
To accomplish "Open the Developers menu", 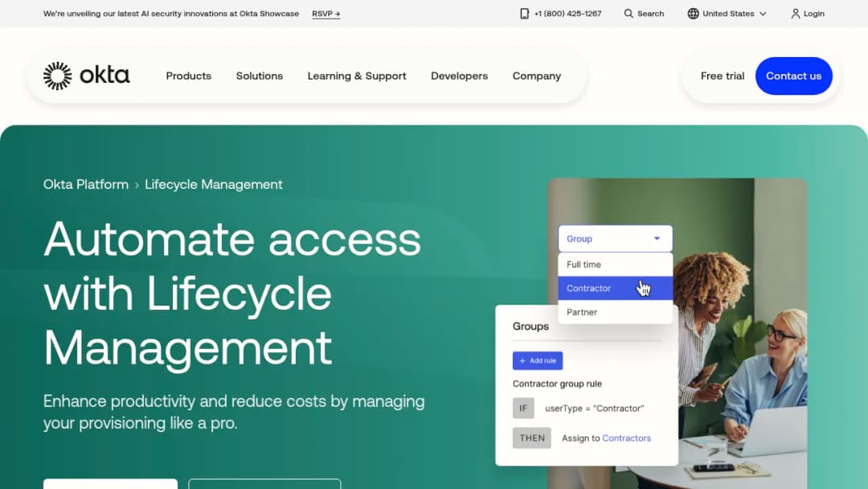I will [x=460, y=76].
